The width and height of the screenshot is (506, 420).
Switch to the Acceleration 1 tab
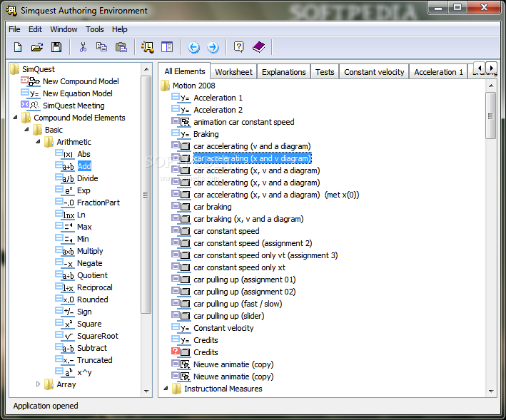tap(438, 72)
